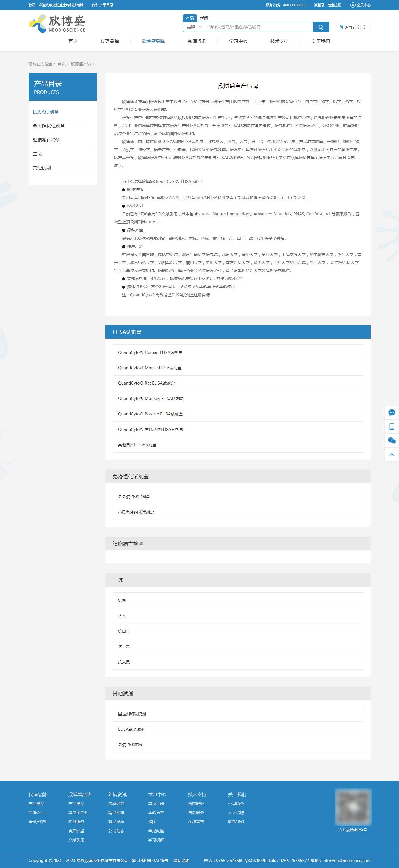The image size is (399, 868).
Task: Open 兔免疫组化试剂盒 row
Action: (x=238, y=497)
